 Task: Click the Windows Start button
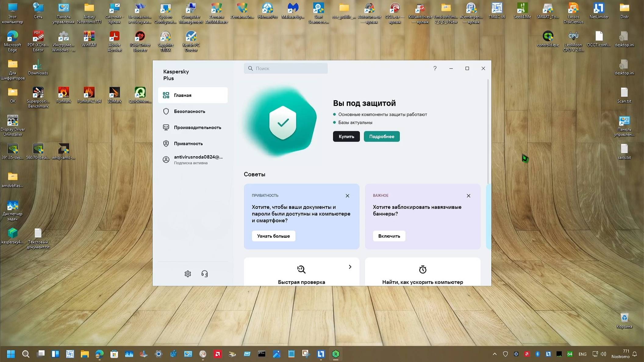point(11,354)
